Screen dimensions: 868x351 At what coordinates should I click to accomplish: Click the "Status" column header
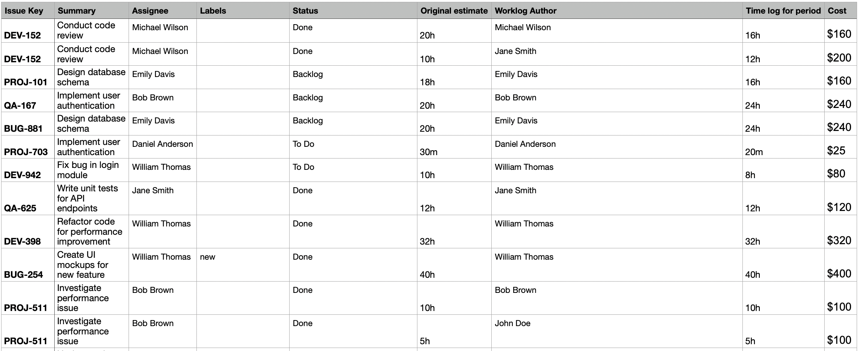pos(305,11)
